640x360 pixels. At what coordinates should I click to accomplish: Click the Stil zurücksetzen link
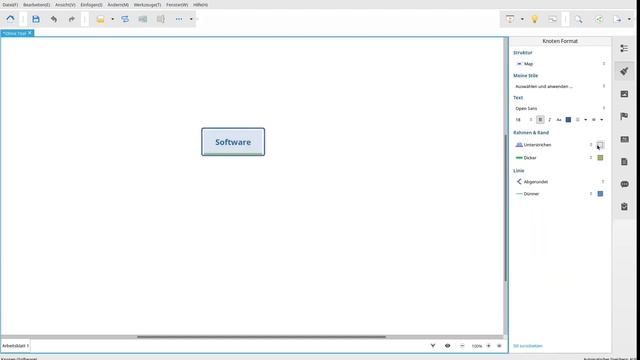pos(528,346)
